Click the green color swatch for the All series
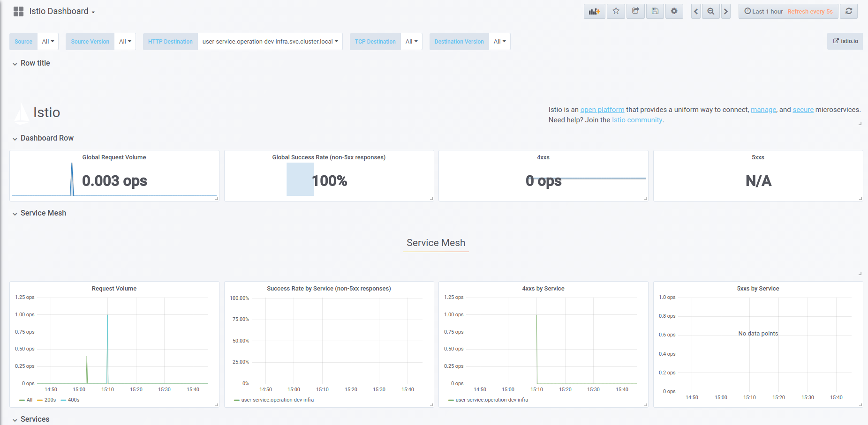This screenshot has width=868, height=425. [x=23, y=400]
